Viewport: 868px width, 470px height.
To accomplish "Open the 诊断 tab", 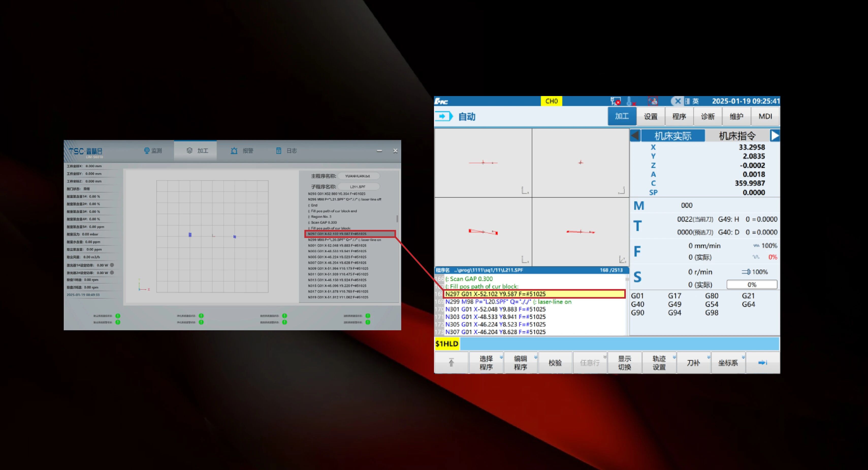I will pyautogui.click(x=708, y=116).
